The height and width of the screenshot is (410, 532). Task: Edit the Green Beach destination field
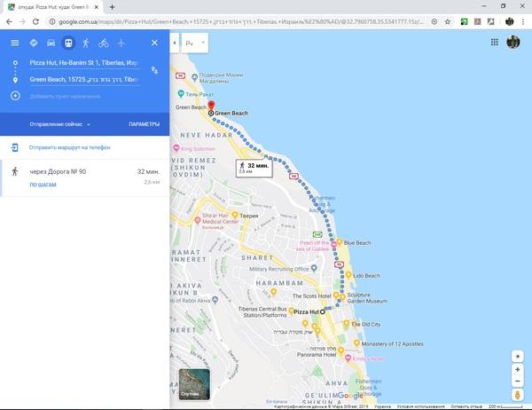(84, 80)
